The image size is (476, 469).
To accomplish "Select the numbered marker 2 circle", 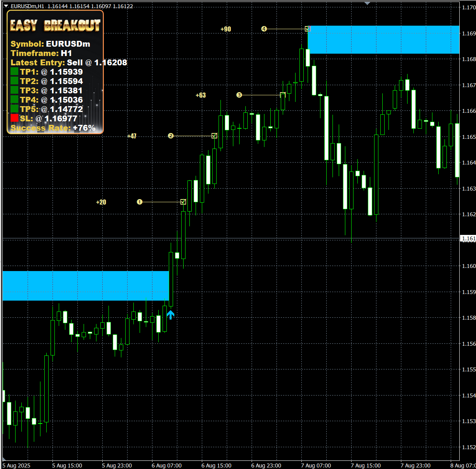I will (x=171, y=136).
